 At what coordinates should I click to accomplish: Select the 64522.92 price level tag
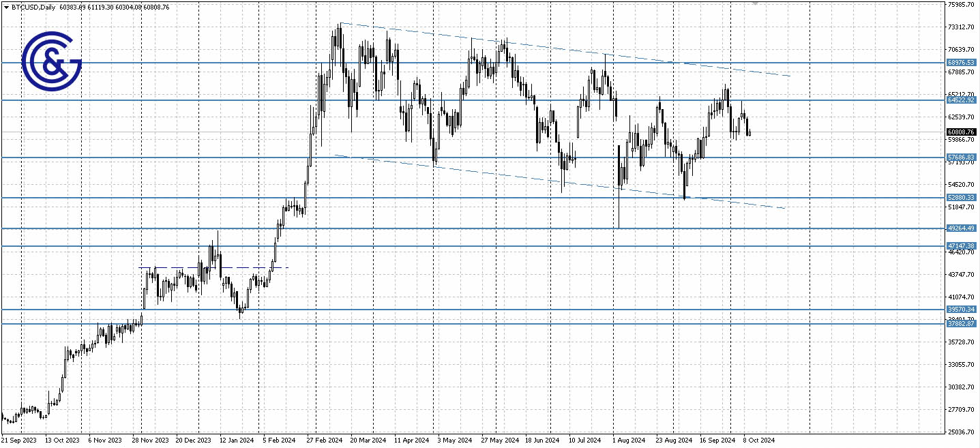pyautogui.click(x=962, y=100)
